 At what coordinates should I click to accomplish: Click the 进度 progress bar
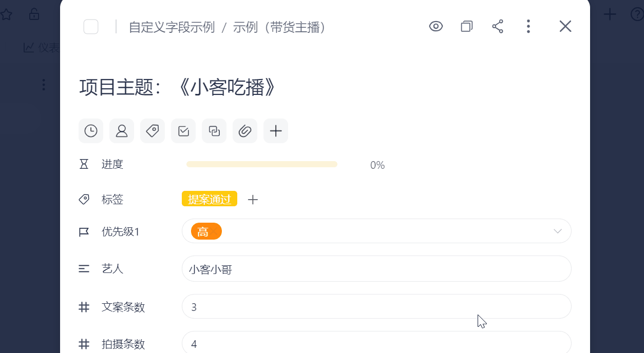[x=262, y=164]
